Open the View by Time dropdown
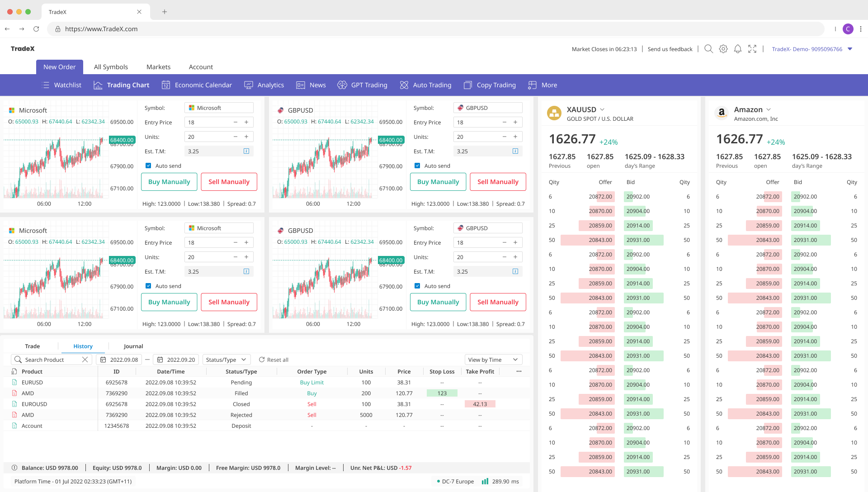Image resolution: width=868 pixels, height=492 pixels. tap(493, 360)
